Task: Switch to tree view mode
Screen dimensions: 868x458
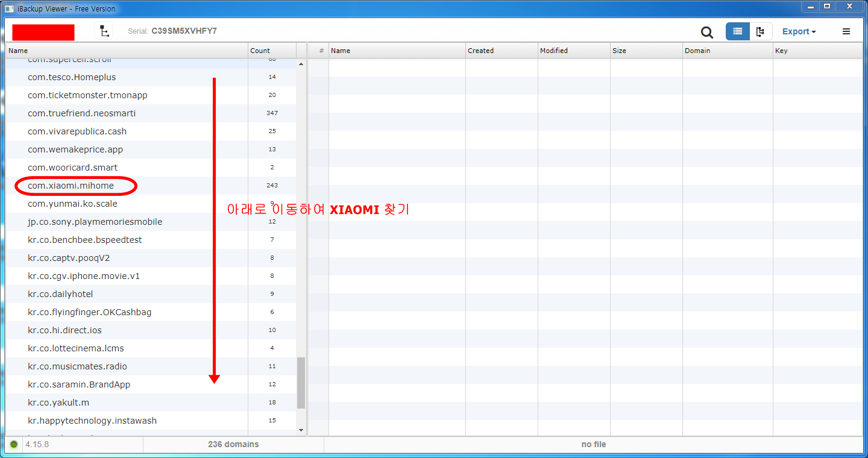Action: click(761, 31)
